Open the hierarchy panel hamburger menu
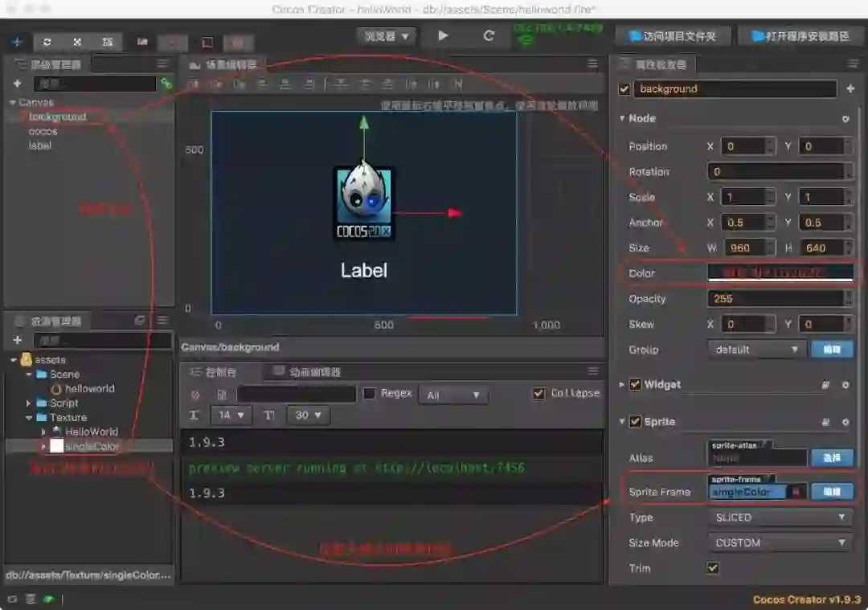868x610 pixels. [162, 63]
